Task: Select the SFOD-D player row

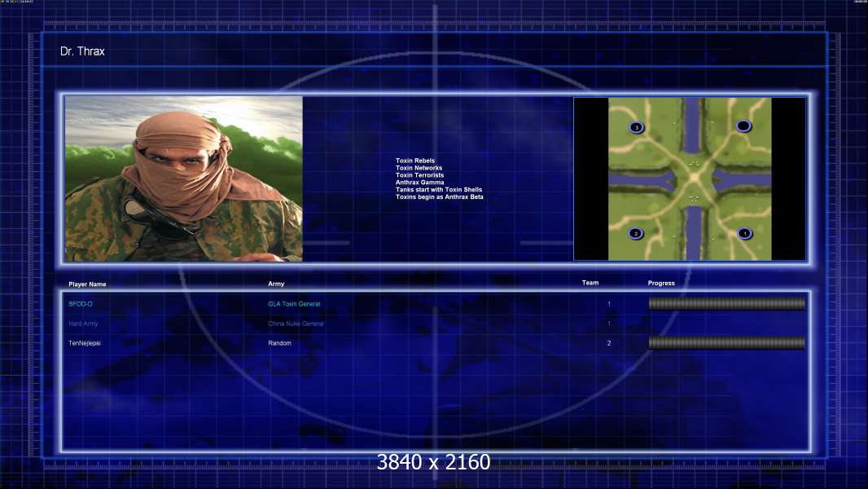Action: pos(436,304)
